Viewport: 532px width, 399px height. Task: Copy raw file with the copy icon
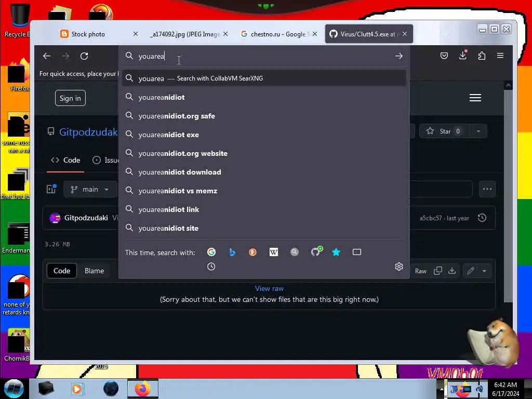coord(437,271)
